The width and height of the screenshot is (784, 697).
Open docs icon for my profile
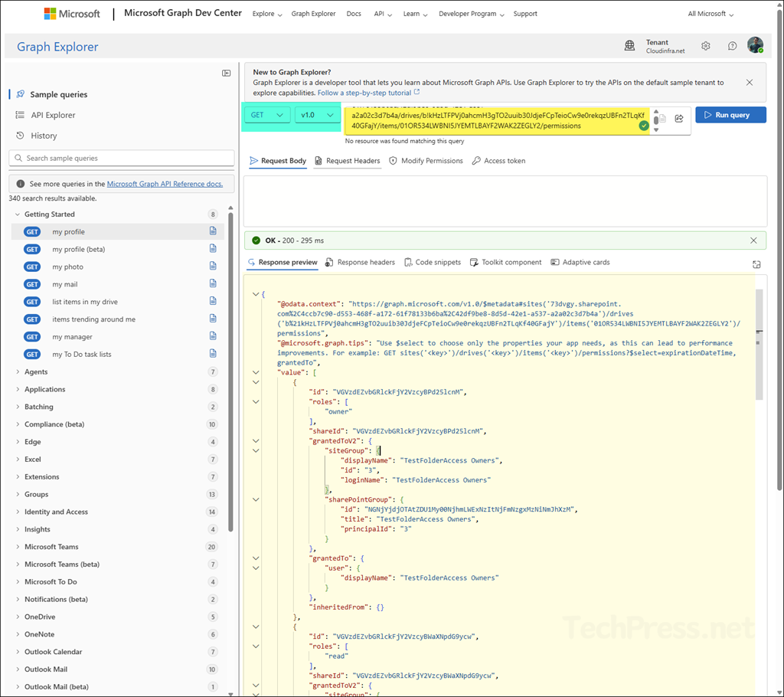(213, 231)
